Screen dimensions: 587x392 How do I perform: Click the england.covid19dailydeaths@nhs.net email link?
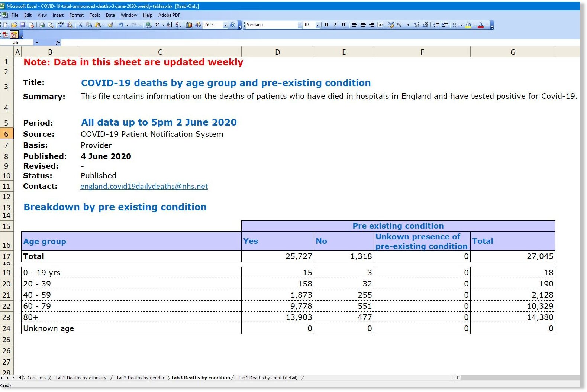pyautogui.click(x=144, y=187)
